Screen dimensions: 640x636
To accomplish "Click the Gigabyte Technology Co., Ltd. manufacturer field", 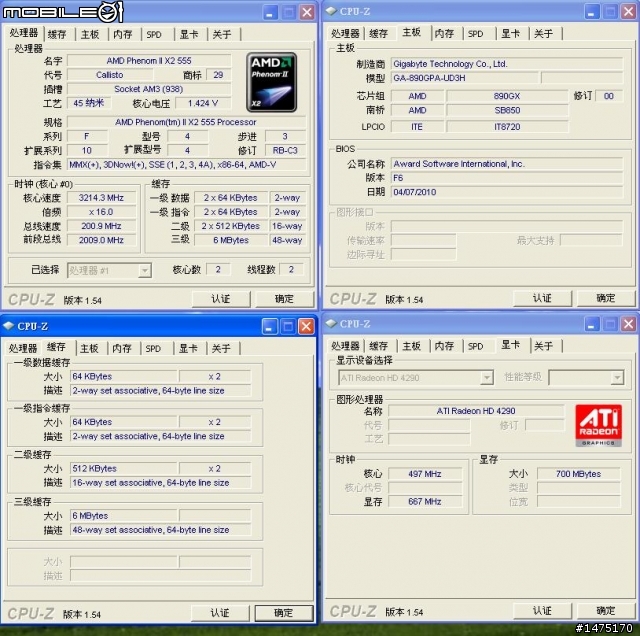I will (x=507, y=64).
